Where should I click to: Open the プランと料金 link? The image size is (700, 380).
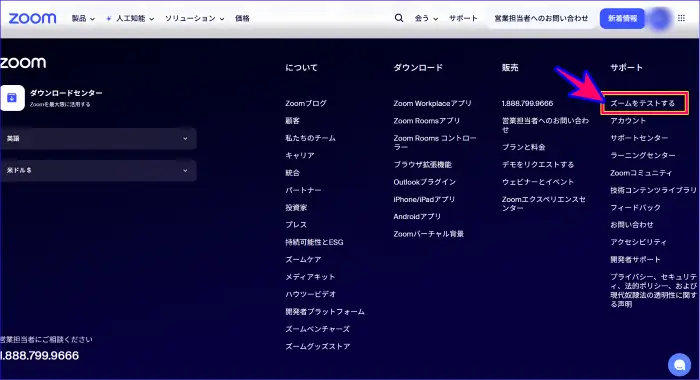coord(523,147)
